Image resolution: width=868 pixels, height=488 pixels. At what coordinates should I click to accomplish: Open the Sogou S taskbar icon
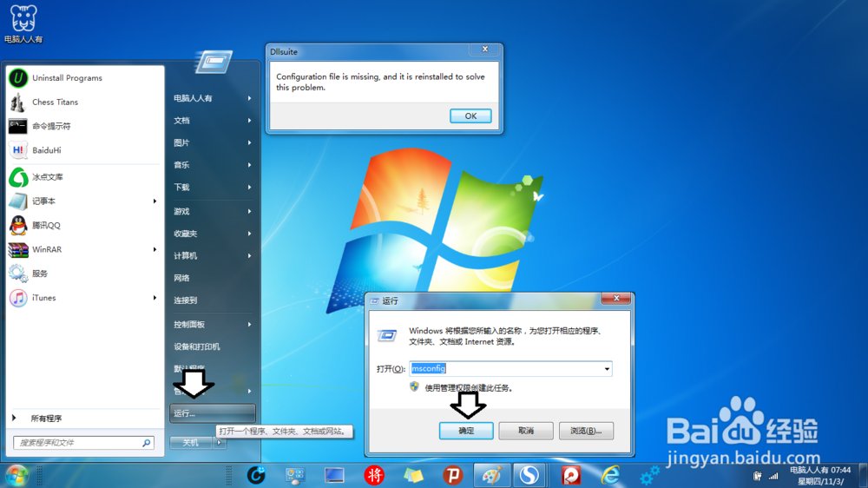click(529, 475)
